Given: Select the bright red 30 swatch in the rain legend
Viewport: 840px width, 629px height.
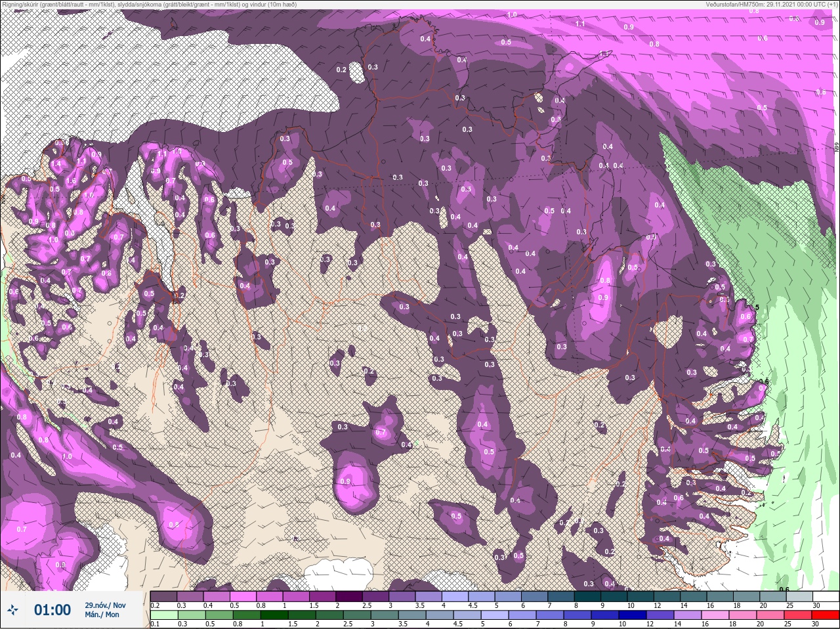Looking at the screenshot, I should 826,615.
